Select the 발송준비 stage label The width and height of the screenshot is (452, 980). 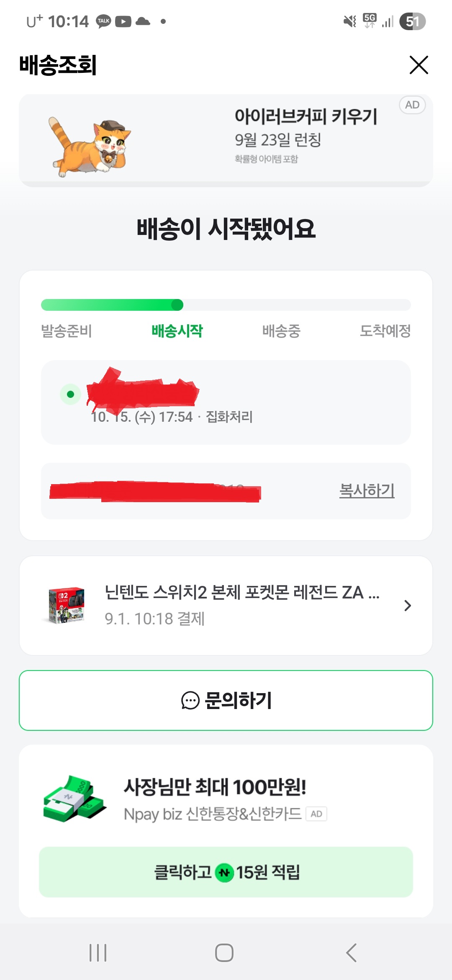(x=67, y=331)
